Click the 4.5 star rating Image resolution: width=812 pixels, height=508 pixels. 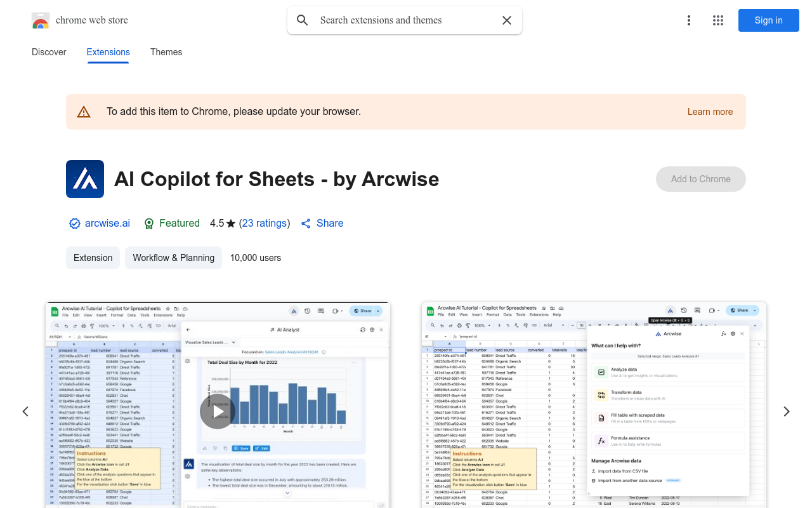[x=223, y=224]
